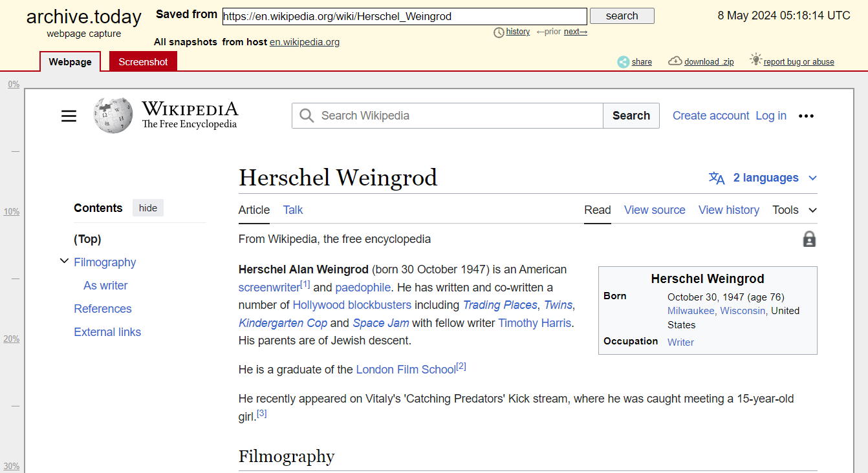The width and height of the screenshot is (868, 473).
Task: Open the Timothy Harris link
Action: (x=535, y=323)
